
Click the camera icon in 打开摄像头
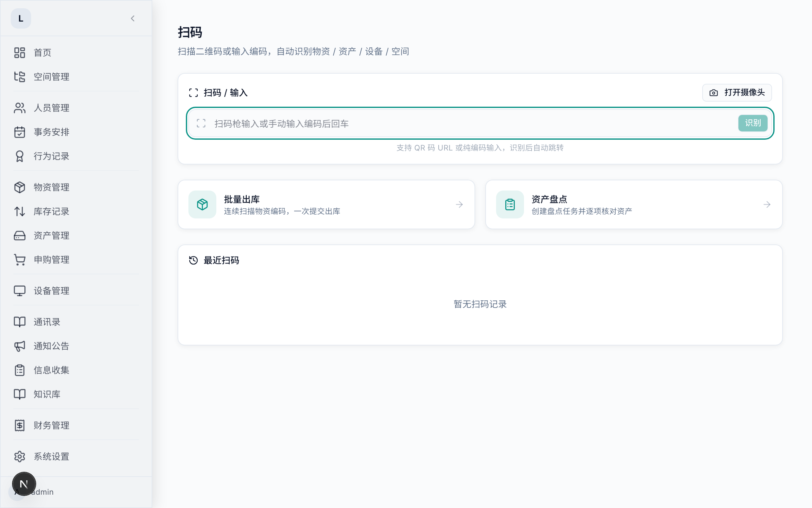click(714, 93)
